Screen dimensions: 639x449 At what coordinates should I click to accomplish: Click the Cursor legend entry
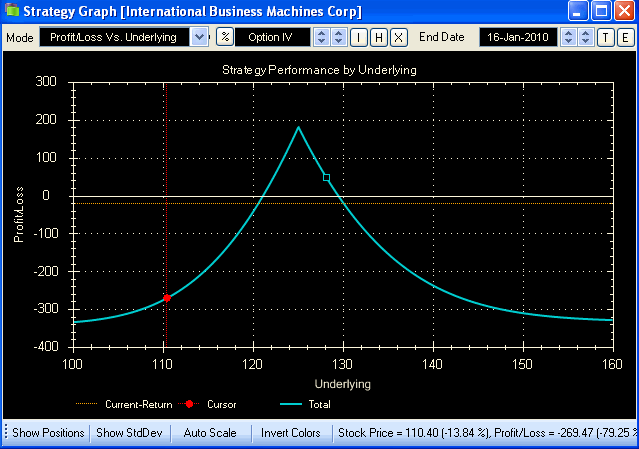(x=208, y=404)
